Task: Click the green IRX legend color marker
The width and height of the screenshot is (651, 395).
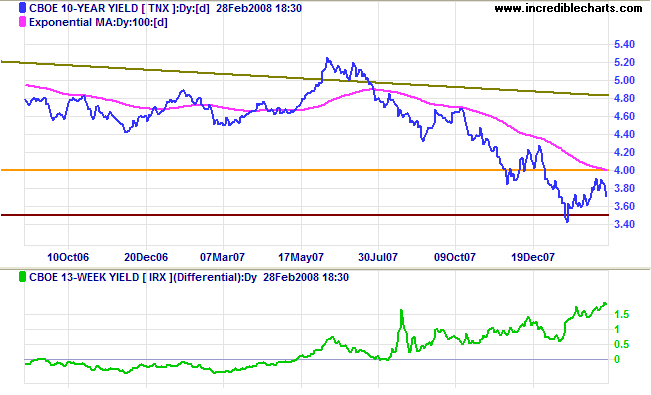Action: point(22,277)
